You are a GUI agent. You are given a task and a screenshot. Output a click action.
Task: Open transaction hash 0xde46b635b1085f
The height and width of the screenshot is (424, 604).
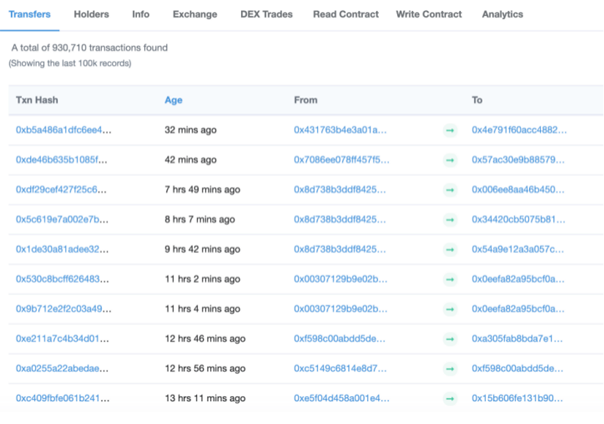coord(62,160)
